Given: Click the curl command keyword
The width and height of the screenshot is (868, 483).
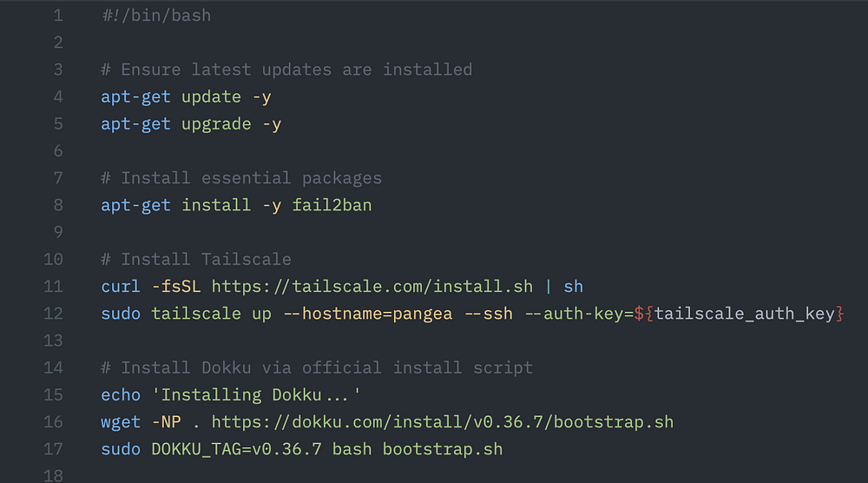Looking at the screenshot, I should [x=121, y=287].
